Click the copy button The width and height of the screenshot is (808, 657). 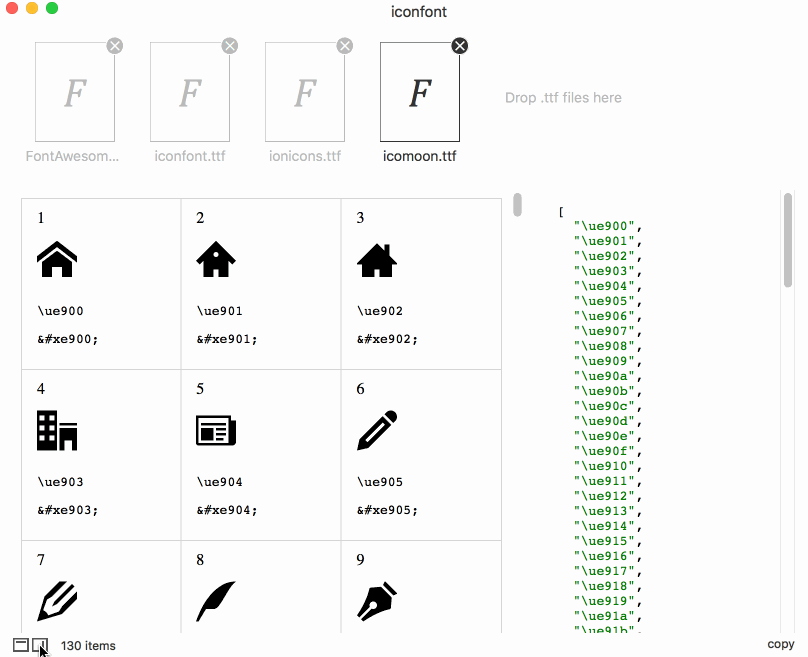(781, 644)
